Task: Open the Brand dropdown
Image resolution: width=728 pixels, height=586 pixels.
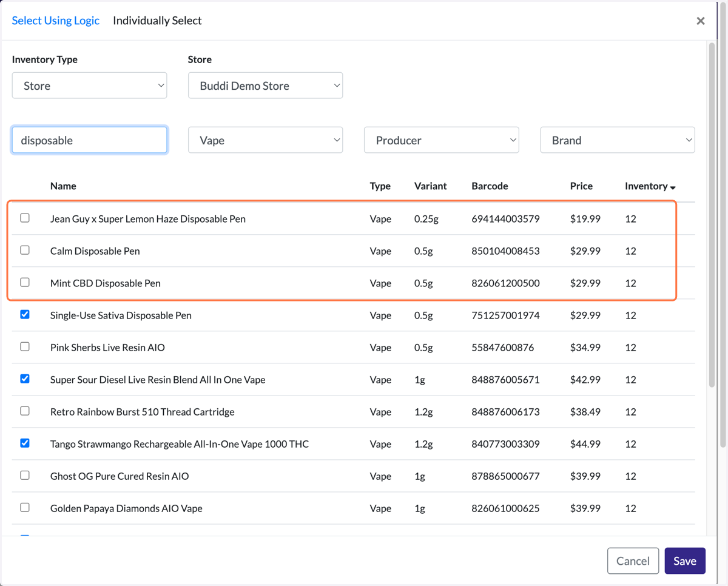Action: pyautogui.click(x=618, y=140)
